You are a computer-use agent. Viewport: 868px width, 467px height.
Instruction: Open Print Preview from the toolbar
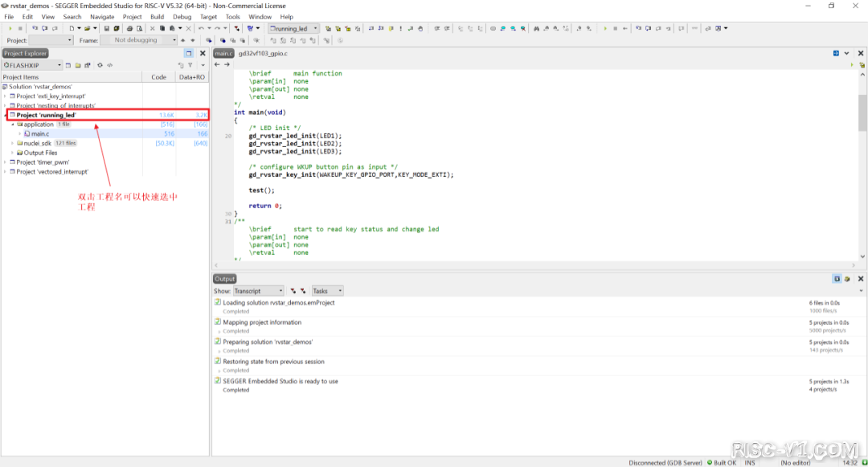140,28
